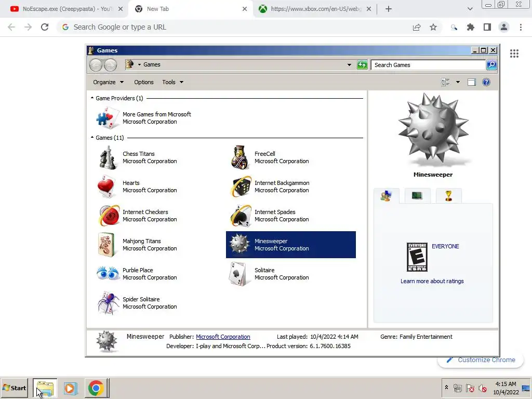This screenshot has width=532, height=399.
Task: Switch to the ratings tab in preview pane
Action: coord(386,196)
